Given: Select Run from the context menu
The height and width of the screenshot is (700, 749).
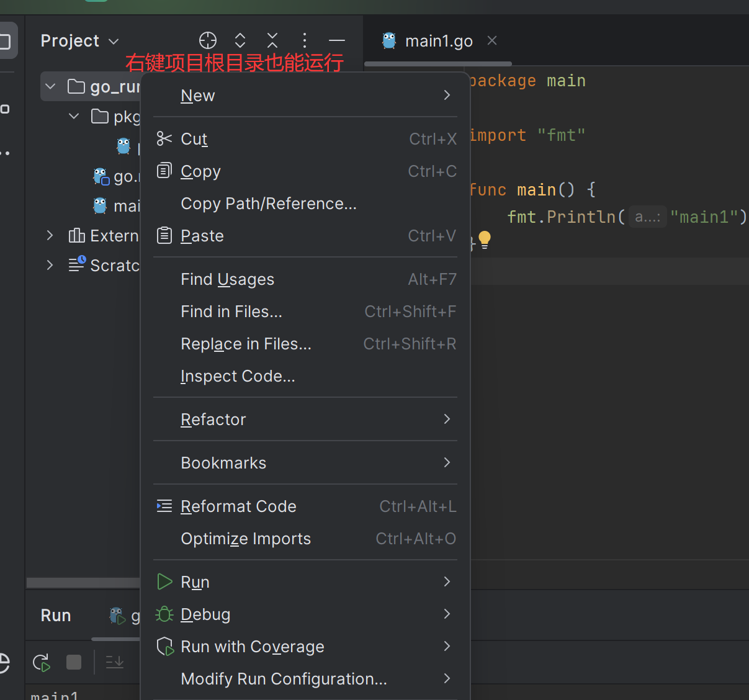Looking at the screenshot, I should point(195,582).
